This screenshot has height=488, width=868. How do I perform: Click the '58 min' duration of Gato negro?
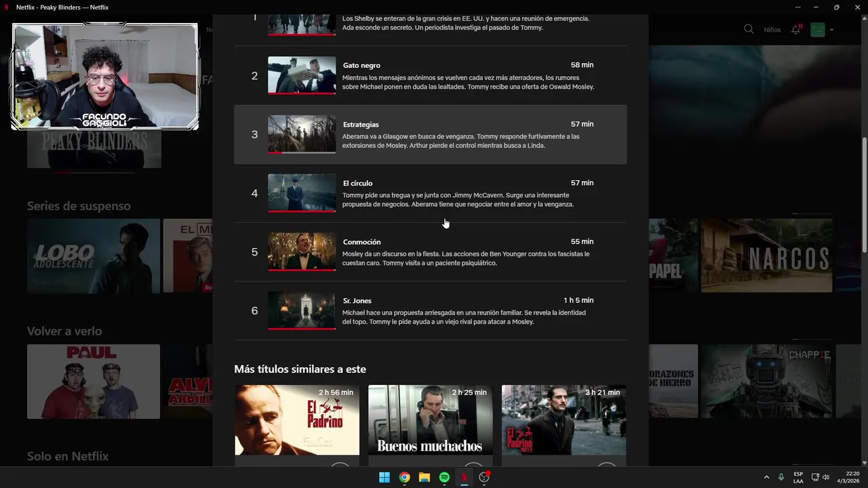coord(582,65)
